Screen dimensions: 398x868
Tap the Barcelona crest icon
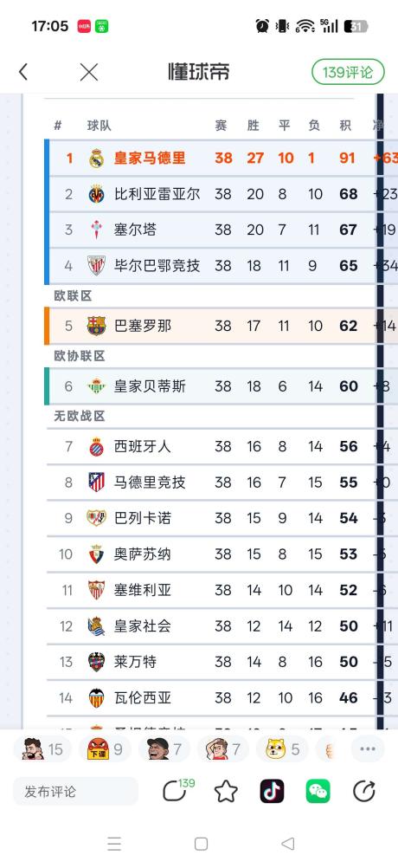[96, 326]
